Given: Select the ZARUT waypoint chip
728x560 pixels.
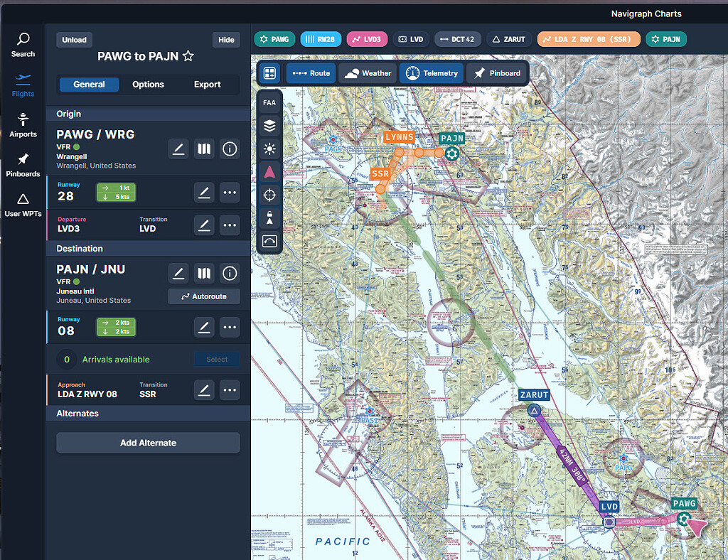Looking at the screenshot, I should [509, 39].
